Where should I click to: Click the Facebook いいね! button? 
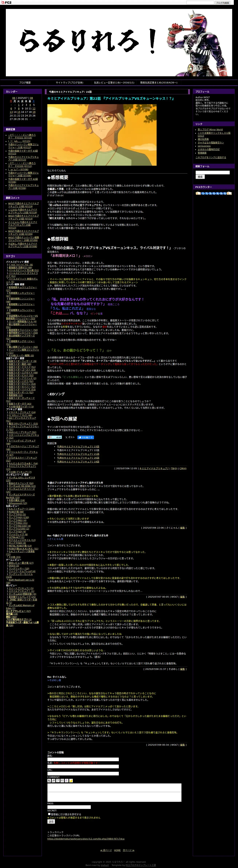[86, 437]
